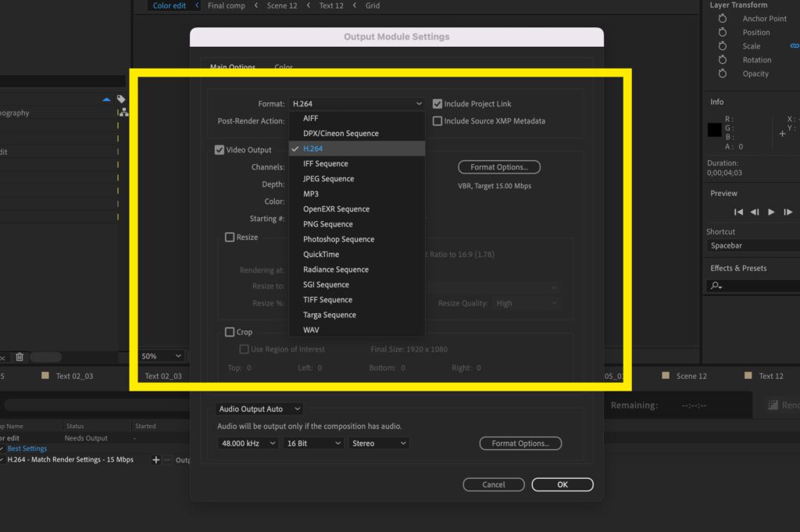The height and width of the screenshot is (532, 800).
Task: Enable the Crop checkbox
Action: 230,332
